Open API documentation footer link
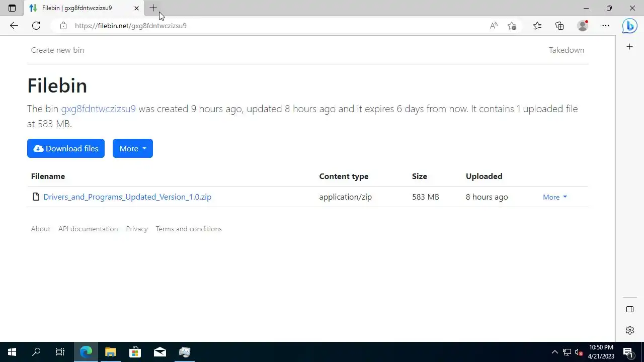 88,229
